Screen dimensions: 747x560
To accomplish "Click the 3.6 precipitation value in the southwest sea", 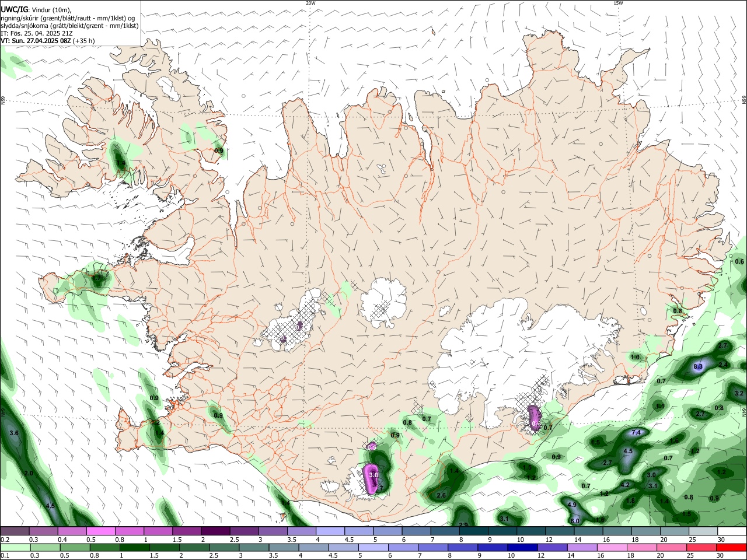I will (x=15, y=433).
